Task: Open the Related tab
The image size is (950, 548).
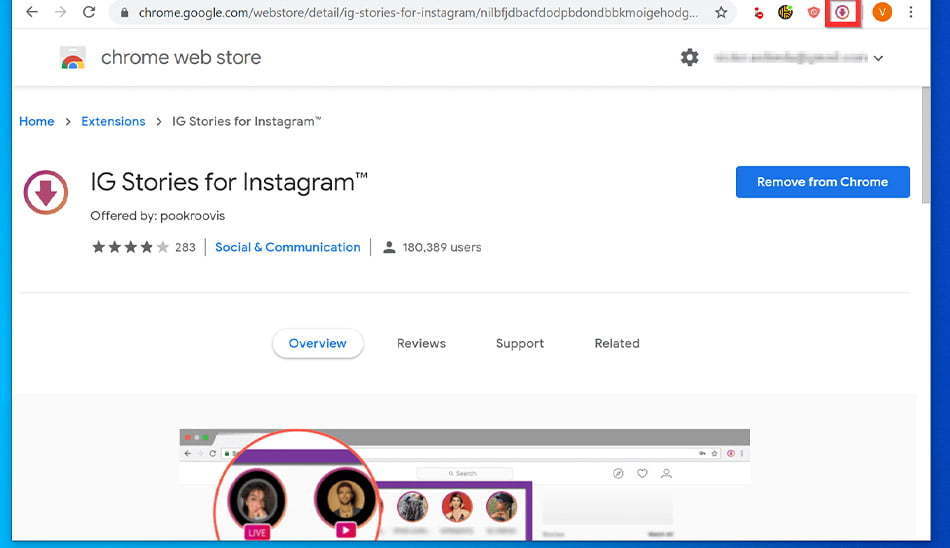Action: [617, 343]
